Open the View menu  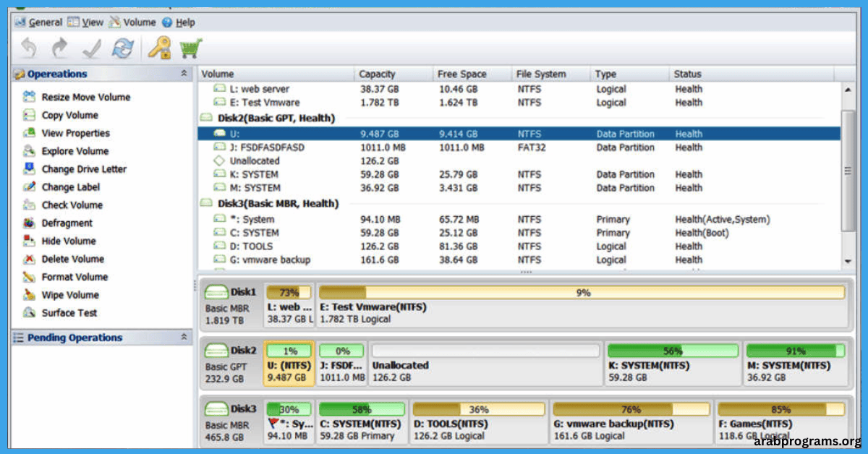[x=85, y=22]
